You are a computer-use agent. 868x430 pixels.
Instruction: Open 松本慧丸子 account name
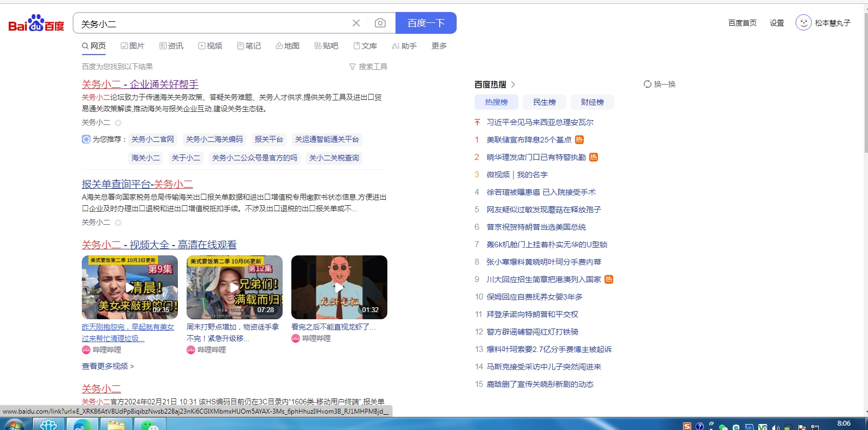coord(833,23)
